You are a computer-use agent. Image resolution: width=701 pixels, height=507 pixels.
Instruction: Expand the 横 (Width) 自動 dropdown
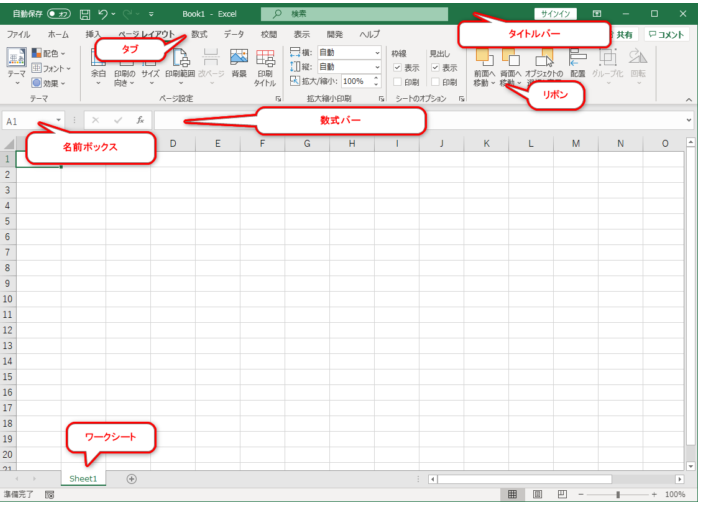point(376,53)
